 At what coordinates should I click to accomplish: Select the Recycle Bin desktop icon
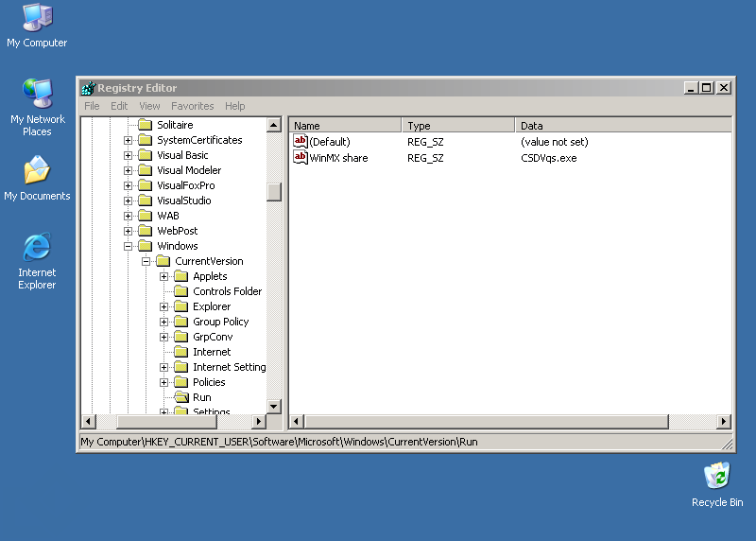[717, 484]
